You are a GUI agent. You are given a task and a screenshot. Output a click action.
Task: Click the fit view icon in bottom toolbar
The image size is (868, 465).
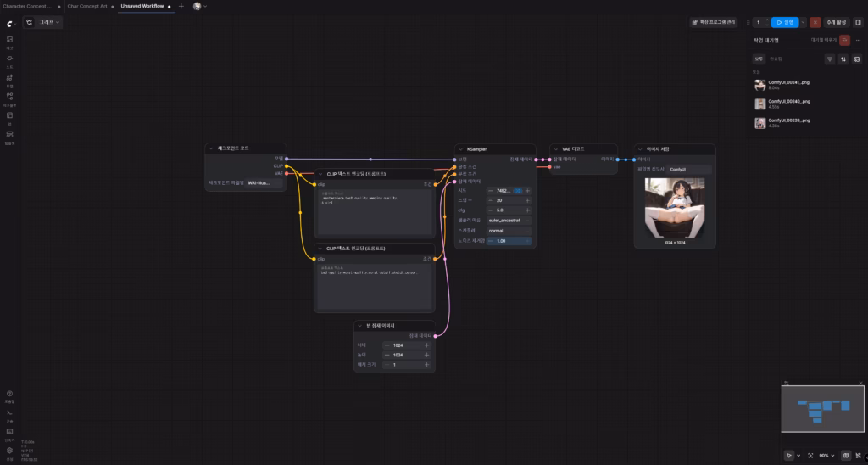tap(810, 456)
